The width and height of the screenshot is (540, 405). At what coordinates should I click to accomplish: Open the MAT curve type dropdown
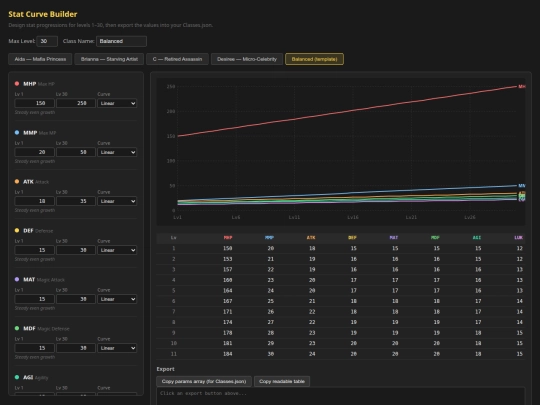click(117, 299)
